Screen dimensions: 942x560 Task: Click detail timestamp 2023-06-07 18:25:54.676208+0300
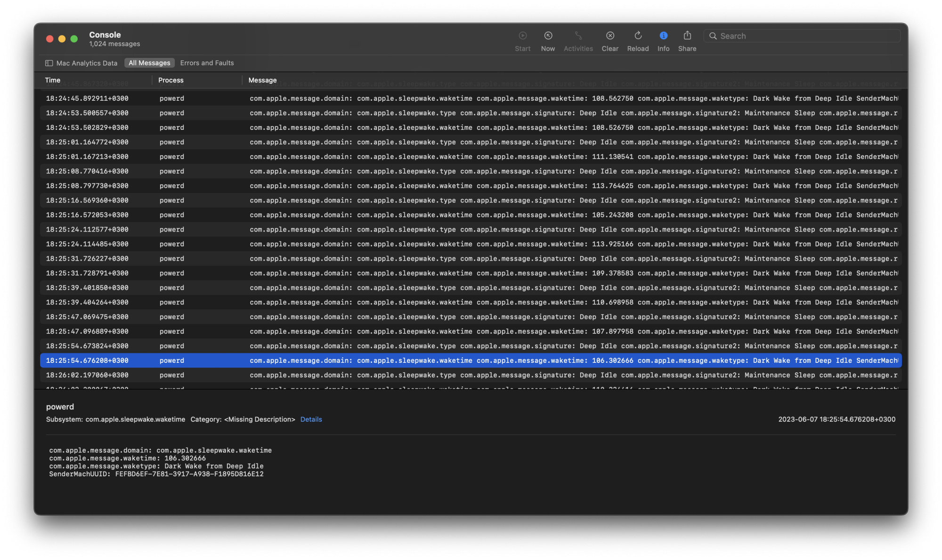click(x=836, y=419)
